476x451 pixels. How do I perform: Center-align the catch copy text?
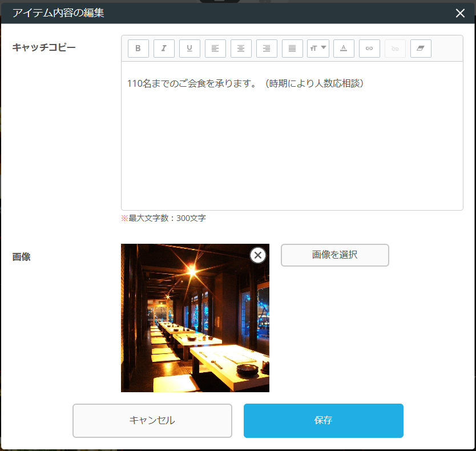pyautogui.click(x=241, y=48)
